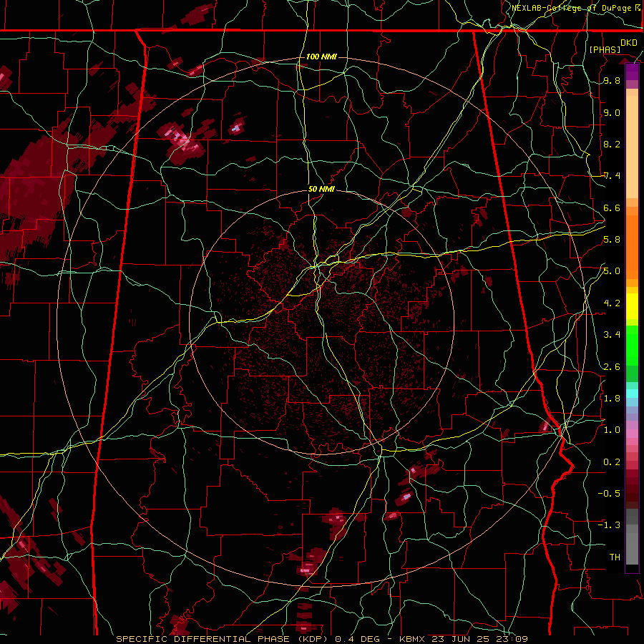Select the 4.2 value on the color scale
This screenshot has height=644, width=644.
click(612, 303)
